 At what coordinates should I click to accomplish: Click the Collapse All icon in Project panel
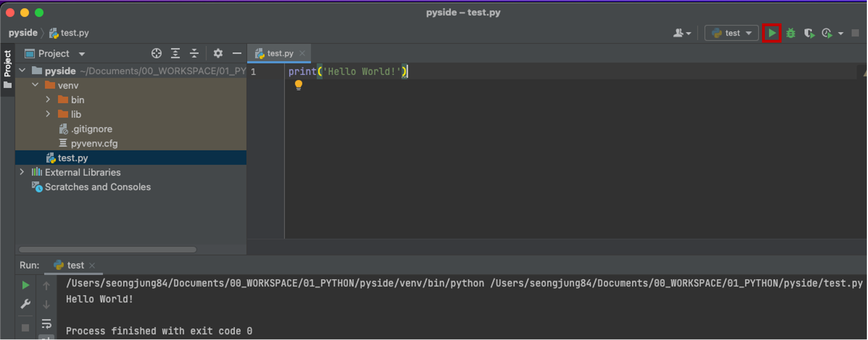194,53
